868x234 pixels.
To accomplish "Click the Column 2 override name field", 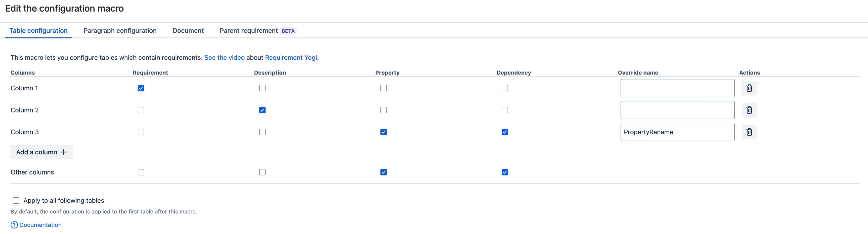I will click(677, 110).
